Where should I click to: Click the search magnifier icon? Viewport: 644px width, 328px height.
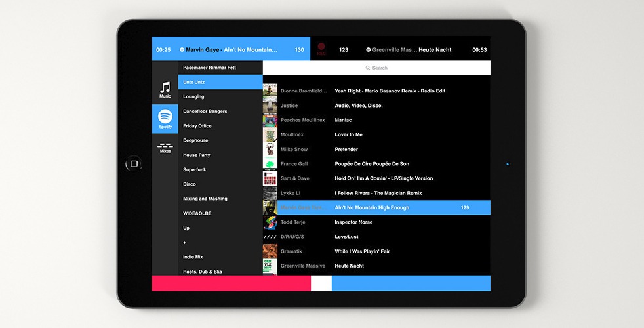pos(368,68)
